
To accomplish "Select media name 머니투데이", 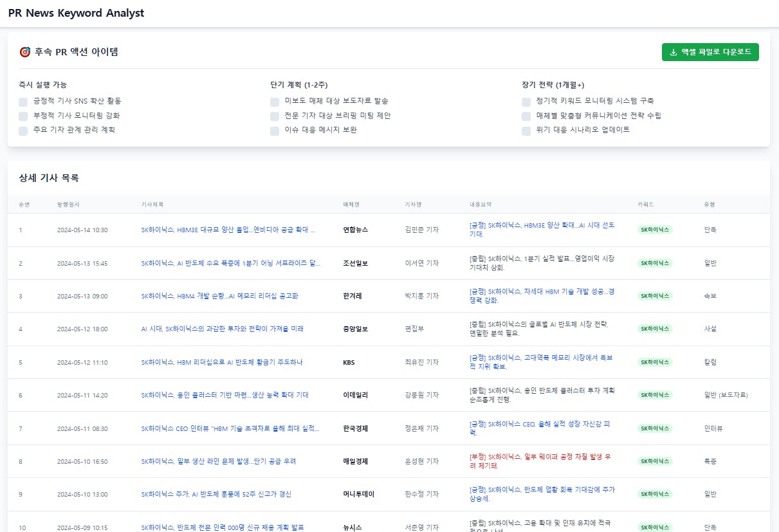I will (359, 494).
